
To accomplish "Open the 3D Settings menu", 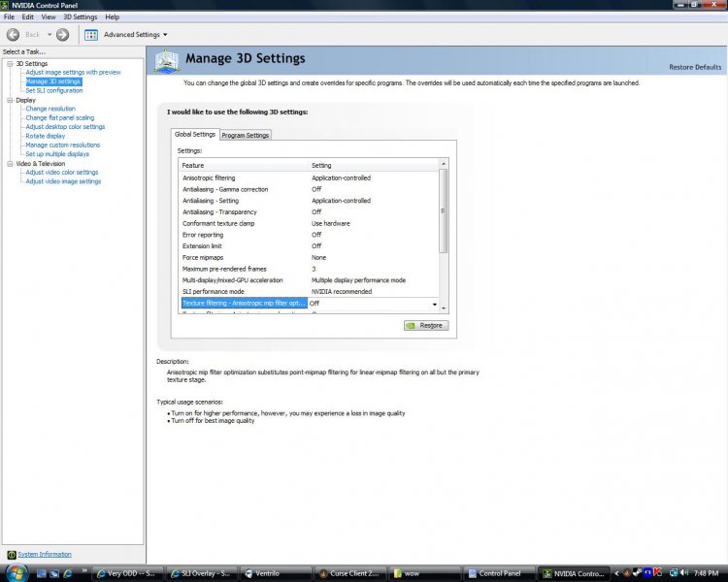I will tap(81, 17).
